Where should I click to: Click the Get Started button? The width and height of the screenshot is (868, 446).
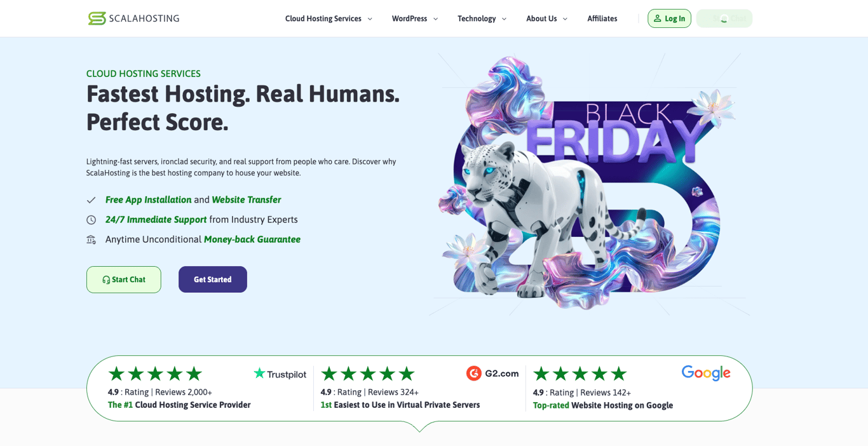point(212,280)
